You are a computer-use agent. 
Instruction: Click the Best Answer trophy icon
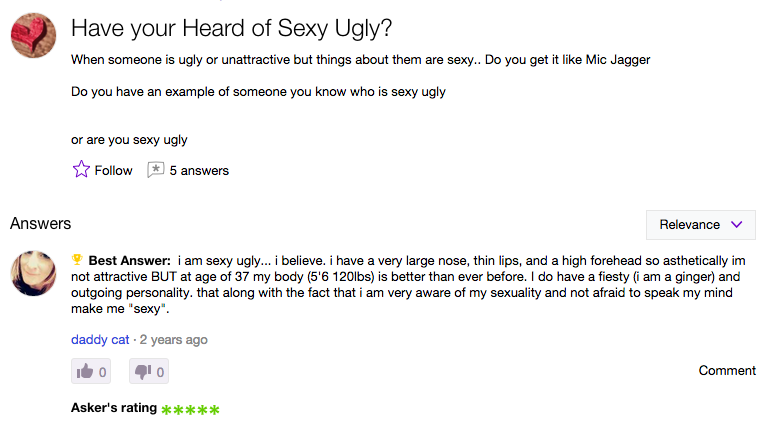[77, 259]
